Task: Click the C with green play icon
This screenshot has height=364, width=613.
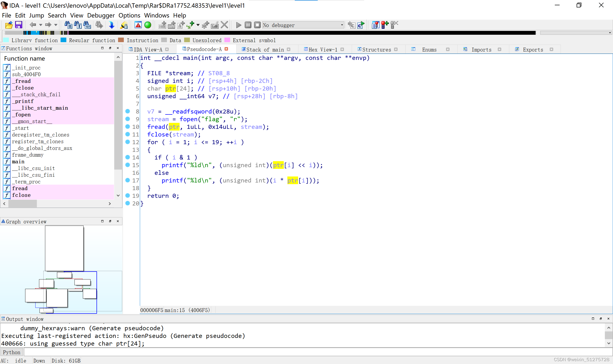Action: click(361, 25)
